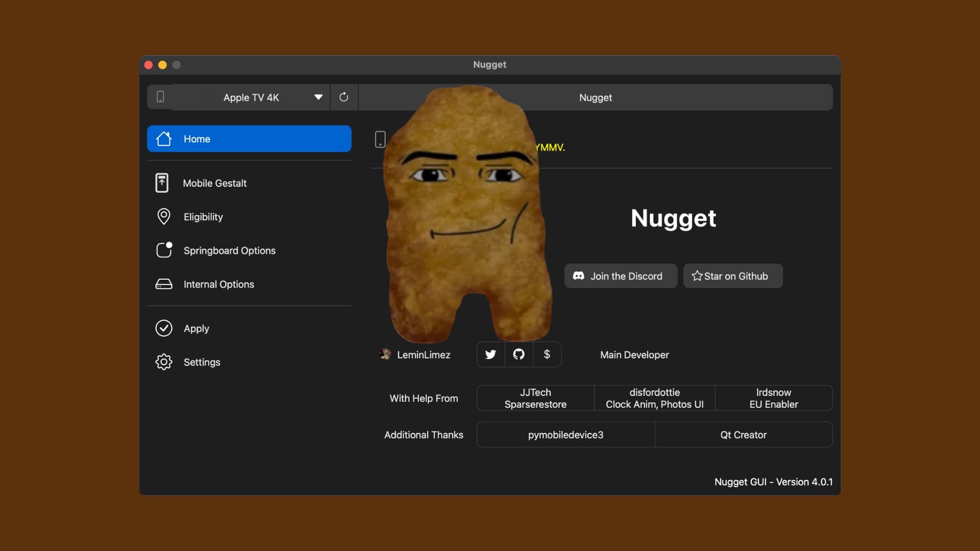Click the refresh device icon
This screenshot has height=551, width=980.
click(344, 97)
